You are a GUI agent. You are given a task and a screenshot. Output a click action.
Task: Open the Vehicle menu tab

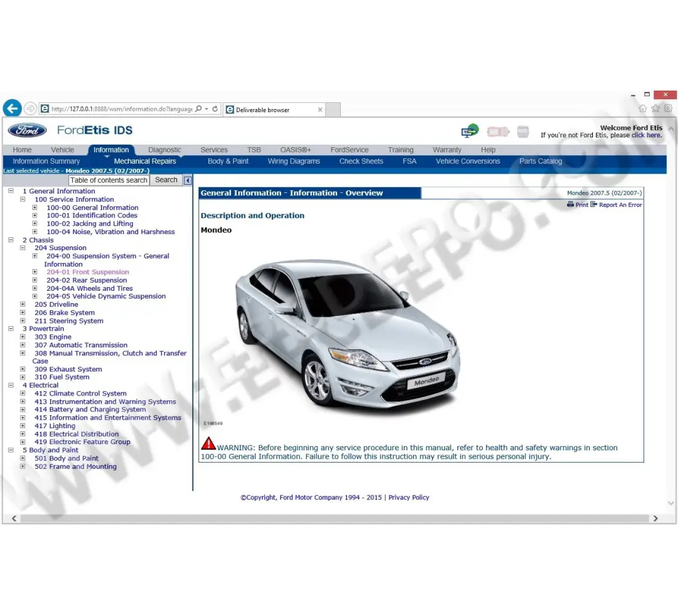tap(62, 150)
